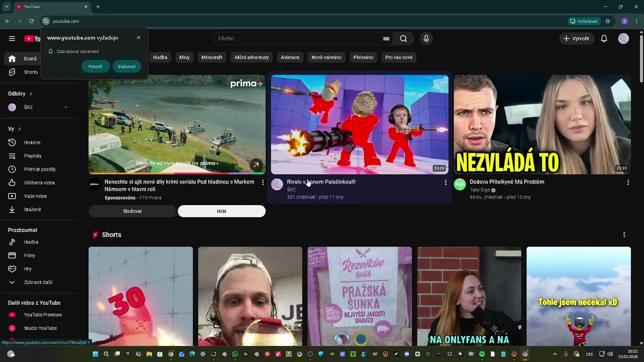Open the Taky Bige channel avatar
The height and width of the screenshot is (362, 644).
460,185
